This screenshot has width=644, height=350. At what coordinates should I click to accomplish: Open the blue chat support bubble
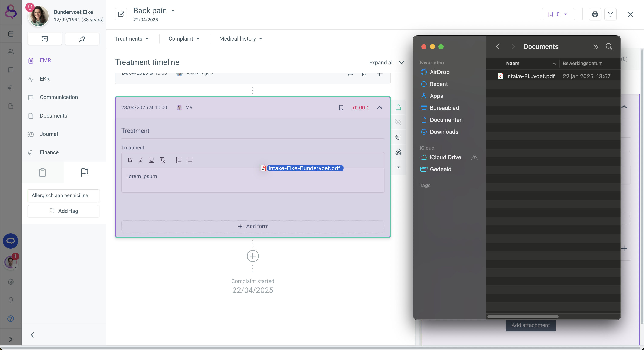click(x=10, y=241)
